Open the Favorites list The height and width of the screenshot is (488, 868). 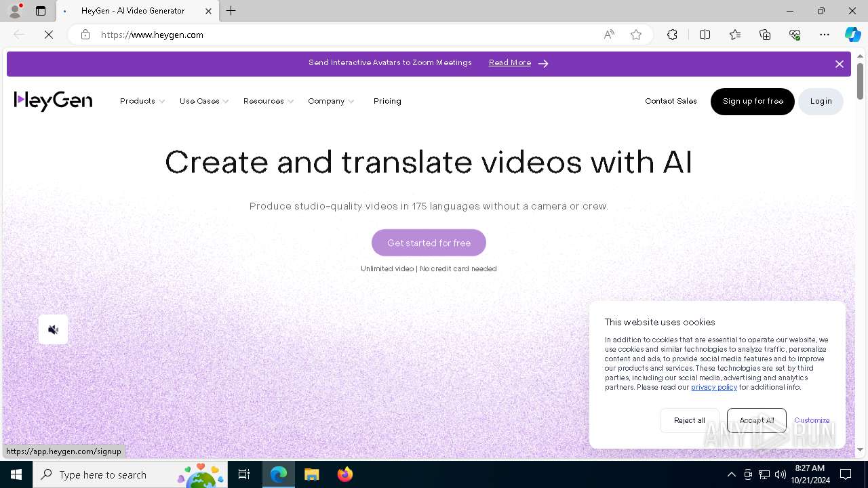pyautogui.click(x=735, y=35)
